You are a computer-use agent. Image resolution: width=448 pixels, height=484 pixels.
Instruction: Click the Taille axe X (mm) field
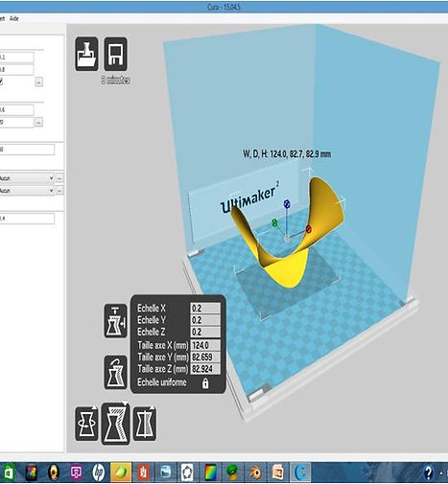(205, 345)
